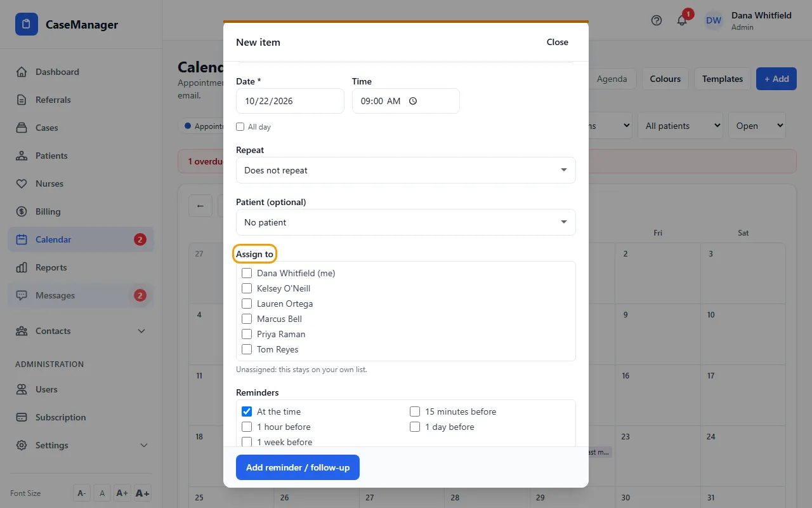Go to Referrals in the sidebar
The height and width of the screenshot is (508, 812).
point(81,100)
